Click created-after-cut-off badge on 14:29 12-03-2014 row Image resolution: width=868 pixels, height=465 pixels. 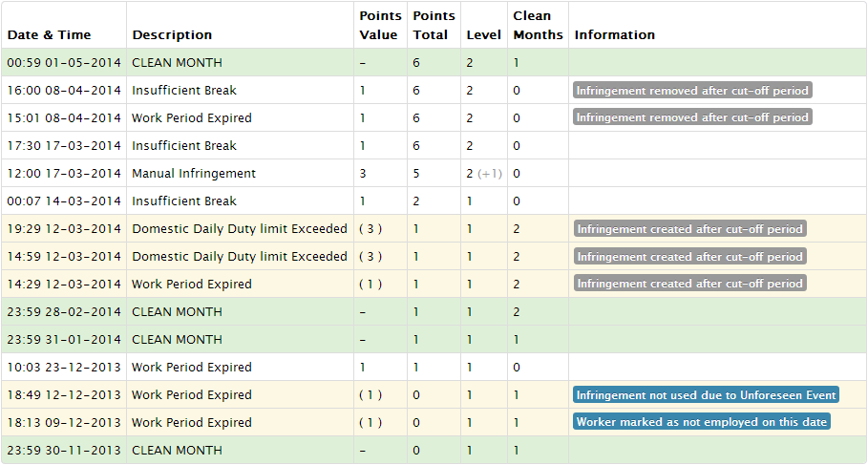[x=689, y=284]
